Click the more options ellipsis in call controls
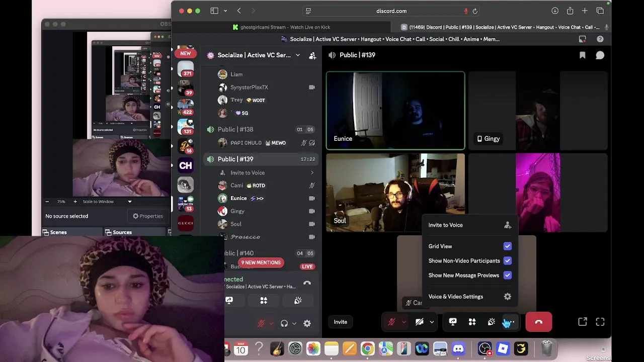Screen dimensions: 644x362 click(x=510, y=322)
